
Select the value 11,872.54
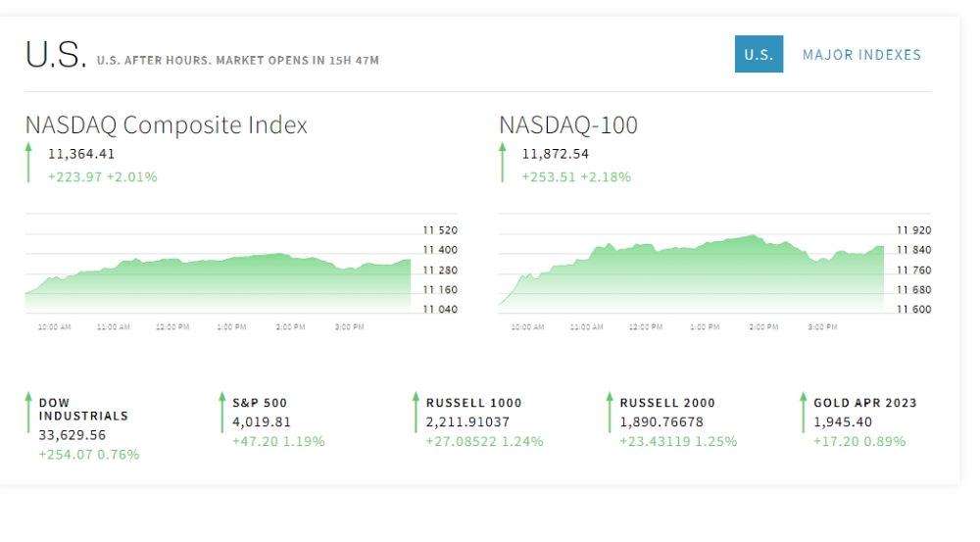(x=556, y=154)
